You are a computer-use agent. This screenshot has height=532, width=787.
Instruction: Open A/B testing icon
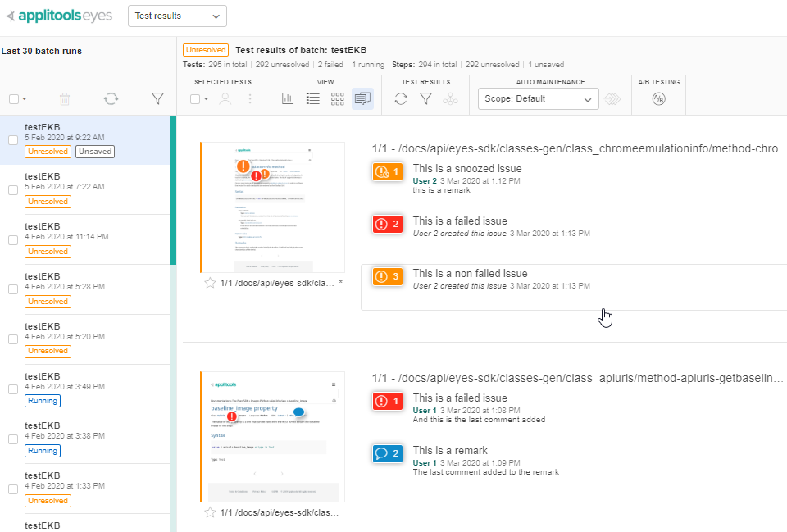(658, 99)
